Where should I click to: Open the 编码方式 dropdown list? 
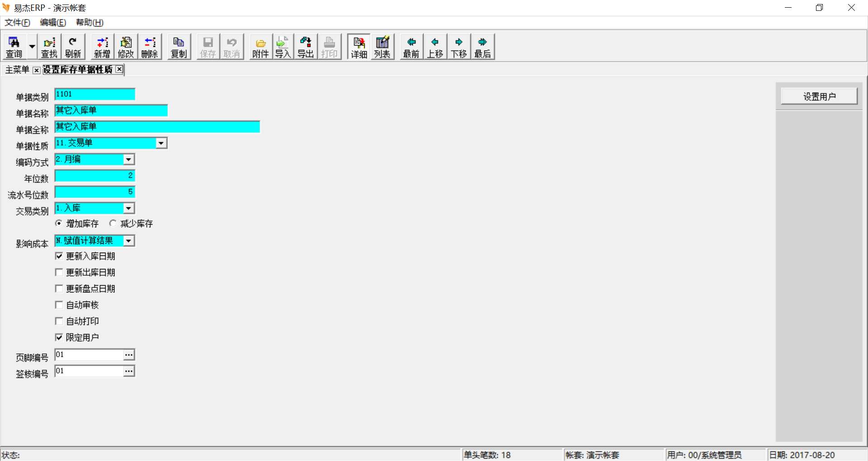(129, 160)
